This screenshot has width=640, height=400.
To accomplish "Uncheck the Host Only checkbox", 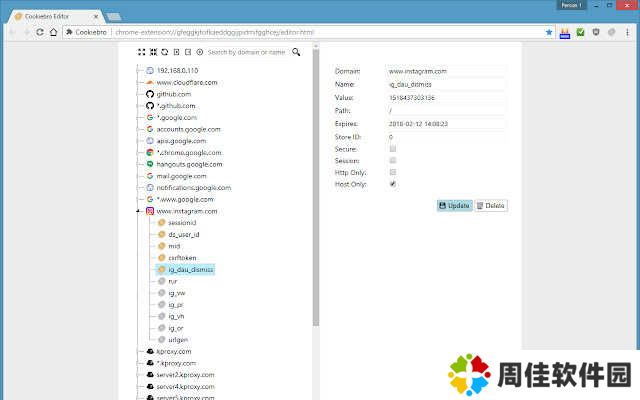I will [393, 184].
